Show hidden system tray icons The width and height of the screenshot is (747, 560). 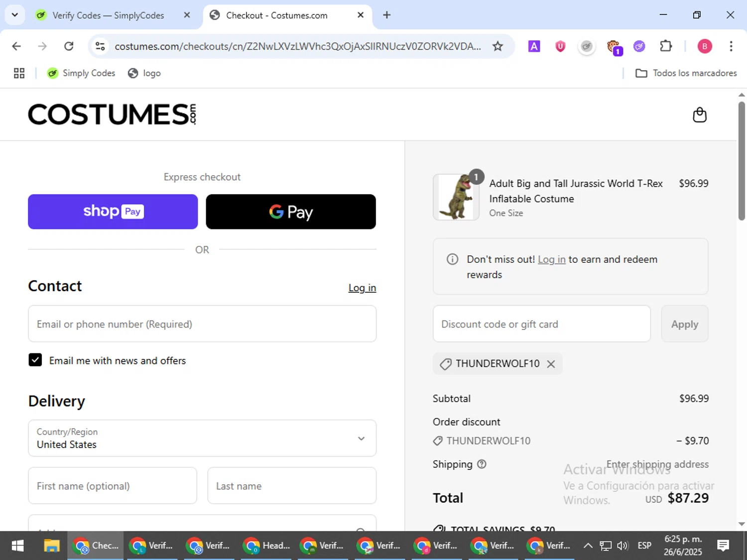click(x=588, y=546)
